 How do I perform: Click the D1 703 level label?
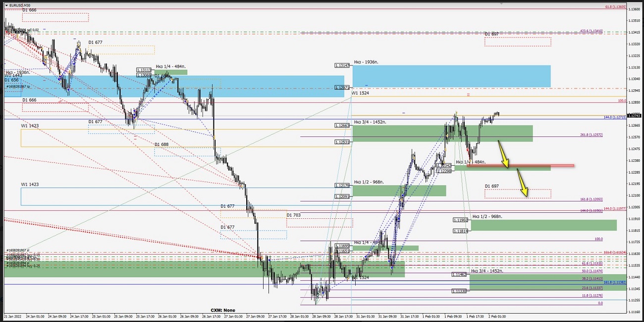[294, 215]
